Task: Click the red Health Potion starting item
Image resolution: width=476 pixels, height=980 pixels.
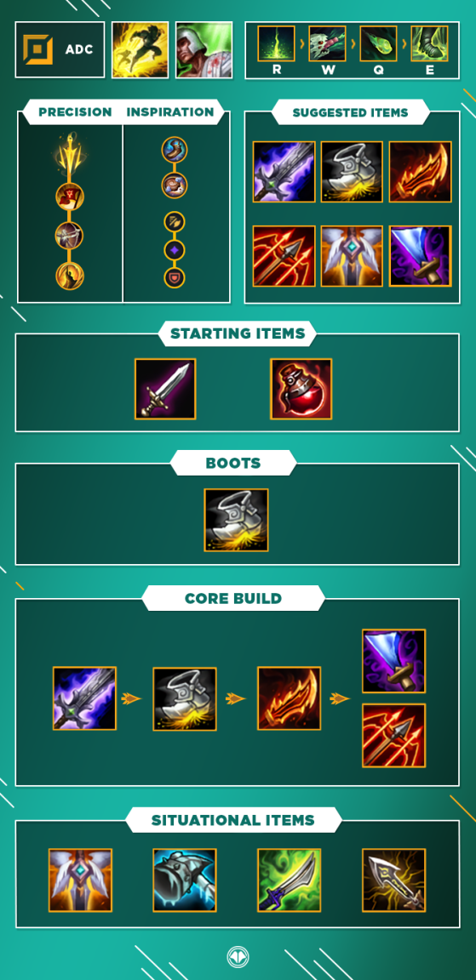Action: click(301, 388)
